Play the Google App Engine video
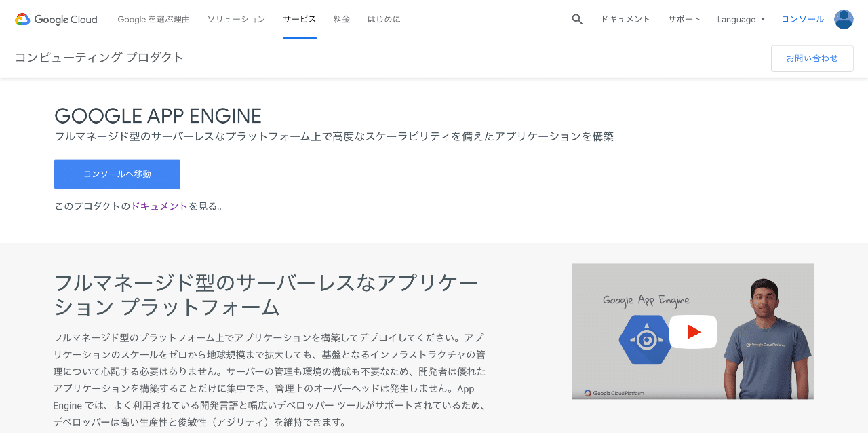The image size is (868, 433). point(693,332)
